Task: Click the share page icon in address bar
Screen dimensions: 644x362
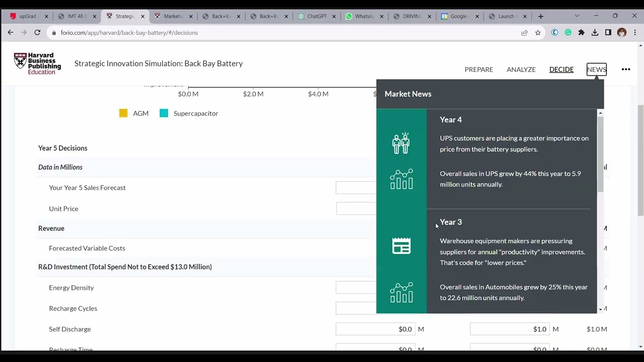Action: pyautogui.click(x=524, y=33)
